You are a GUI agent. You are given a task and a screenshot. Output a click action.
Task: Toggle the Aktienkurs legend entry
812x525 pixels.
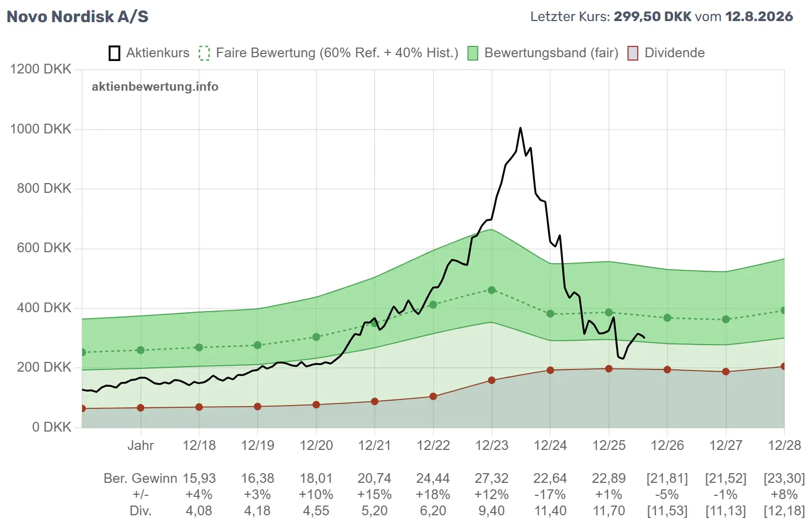coord(149,53)
